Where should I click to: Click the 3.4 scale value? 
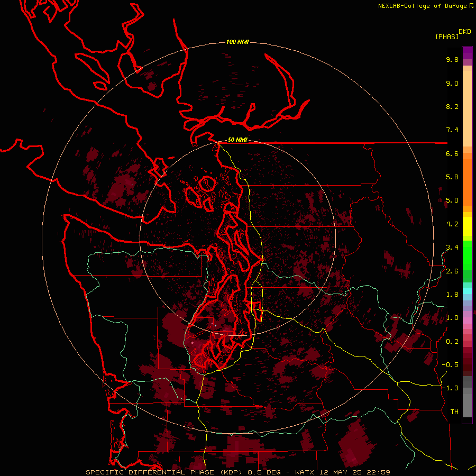[x=452, y=248]
